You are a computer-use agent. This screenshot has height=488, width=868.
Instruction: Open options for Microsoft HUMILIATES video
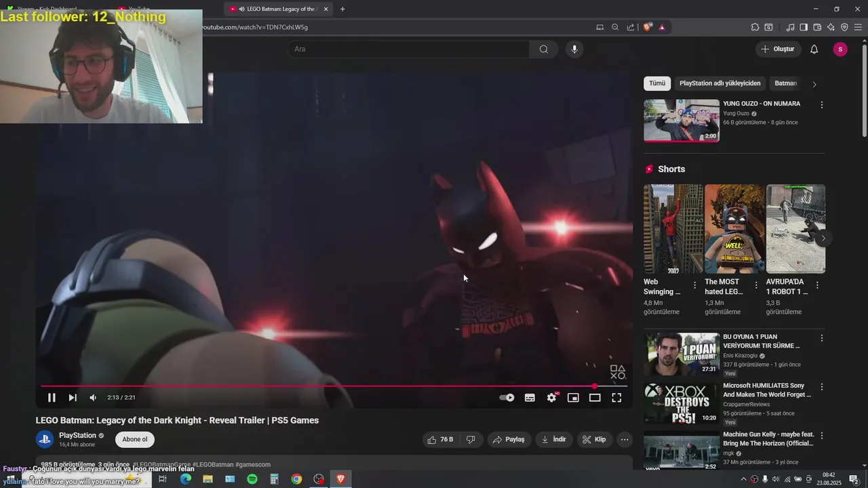822,387
